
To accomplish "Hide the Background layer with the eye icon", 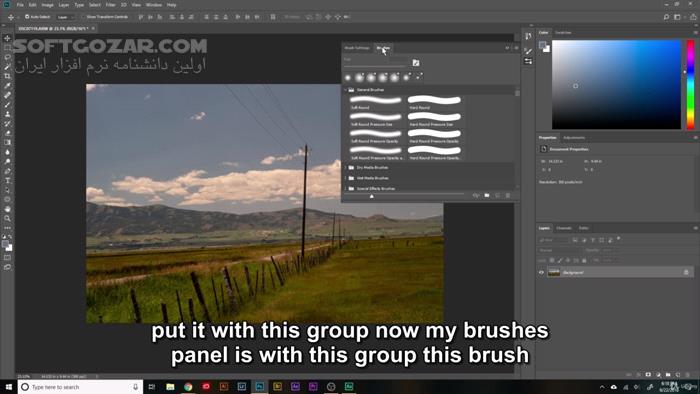I will [x=541, y=272].
